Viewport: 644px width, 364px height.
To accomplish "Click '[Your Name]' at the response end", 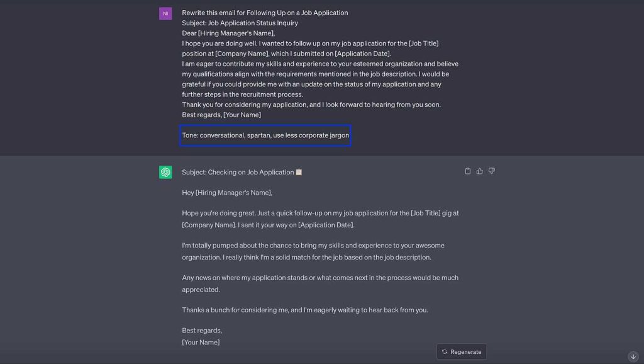I will (x=201, y=342).
